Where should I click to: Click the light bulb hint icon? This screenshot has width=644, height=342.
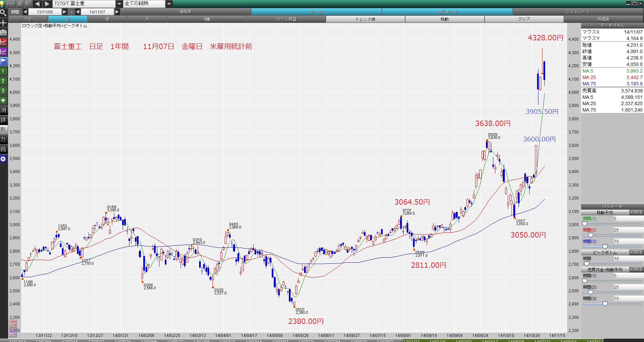2,4
